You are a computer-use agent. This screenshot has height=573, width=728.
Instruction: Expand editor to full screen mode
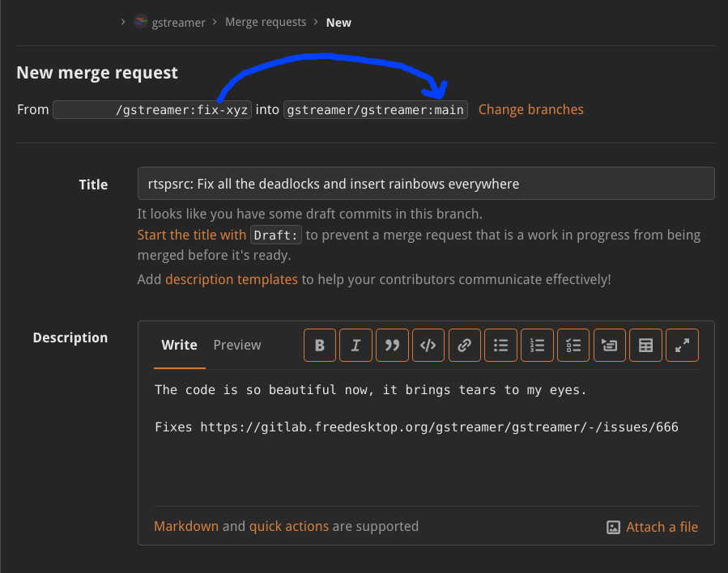(682, 346)
